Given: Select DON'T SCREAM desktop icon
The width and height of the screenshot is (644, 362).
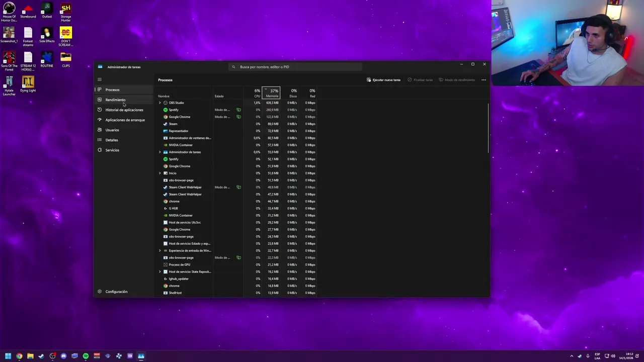Looking at the screenshot, I should coord(66,37).
